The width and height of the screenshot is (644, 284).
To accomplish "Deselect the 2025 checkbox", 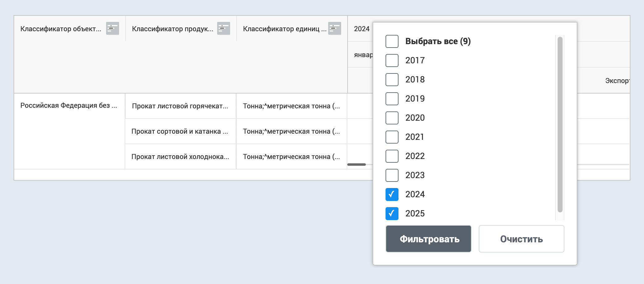I will [x=392, y=214].
